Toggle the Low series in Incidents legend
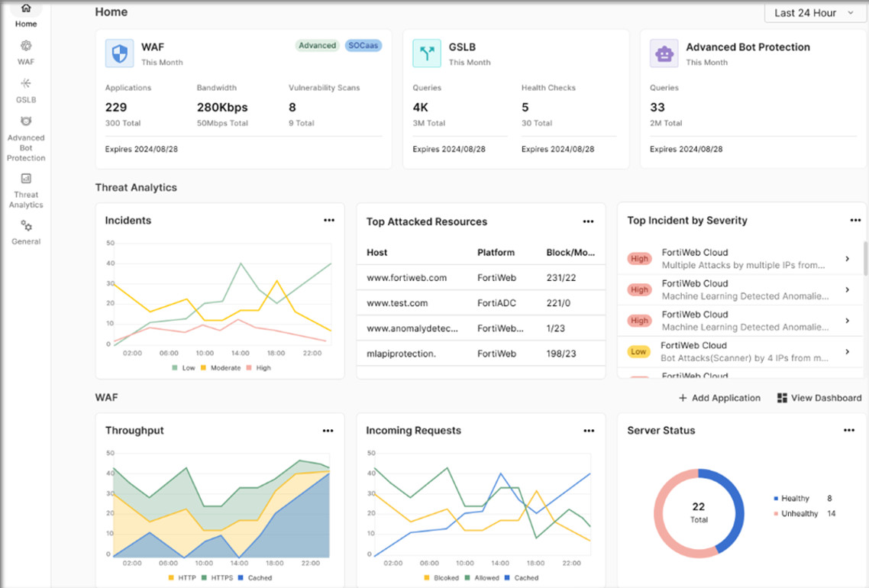Screen dimensions: 869x588 [183, 368]
